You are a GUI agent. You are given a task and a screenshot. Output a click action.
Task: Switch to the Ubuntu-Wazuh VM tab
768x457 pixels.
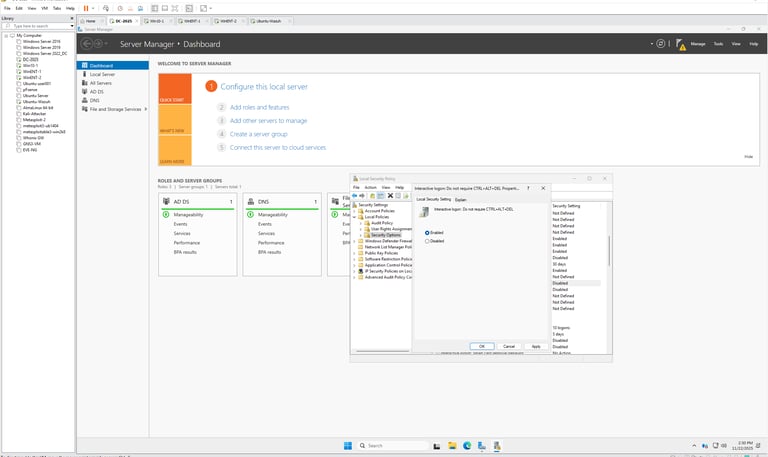click(269, 21)
